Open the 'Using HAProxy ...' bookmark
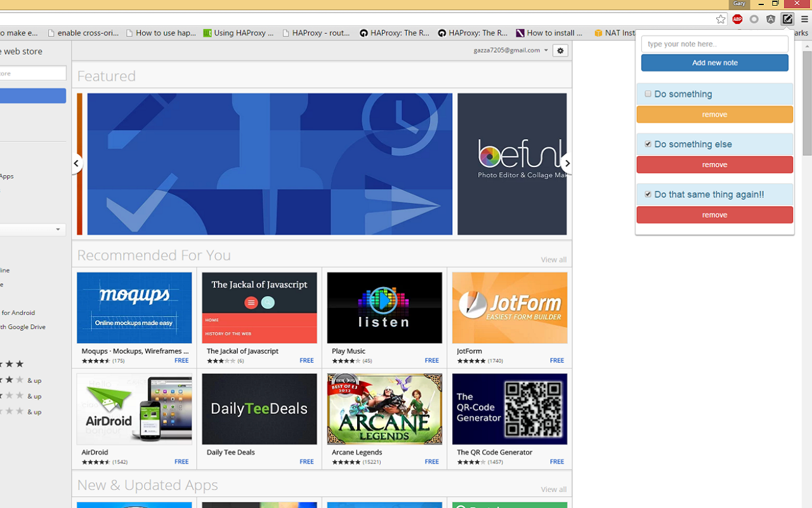The image size is (812, 508). click(x=239, y=33)
